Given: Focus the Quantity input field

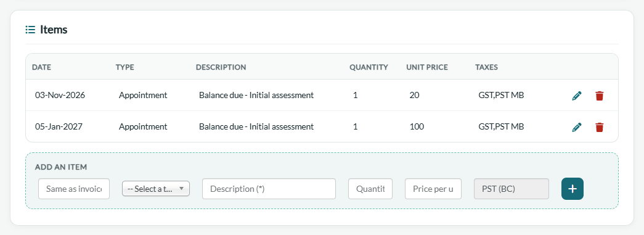Looking at the screenshot, I should tap(370, 189).
